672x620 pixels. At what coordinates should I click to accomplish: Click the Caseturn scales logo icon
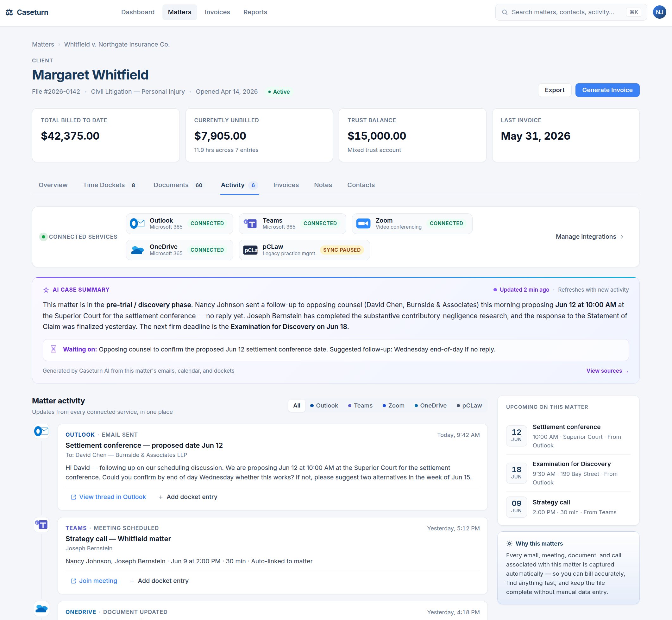(x=9, y=12)
